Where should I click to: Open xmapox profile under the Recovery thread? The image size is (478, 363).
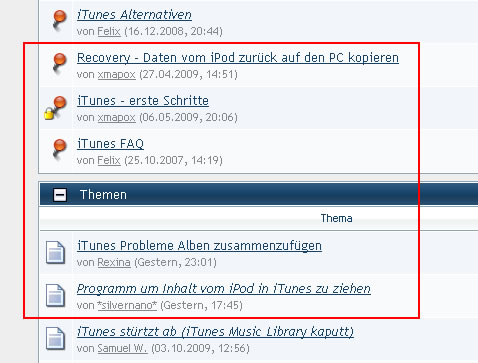117,74
